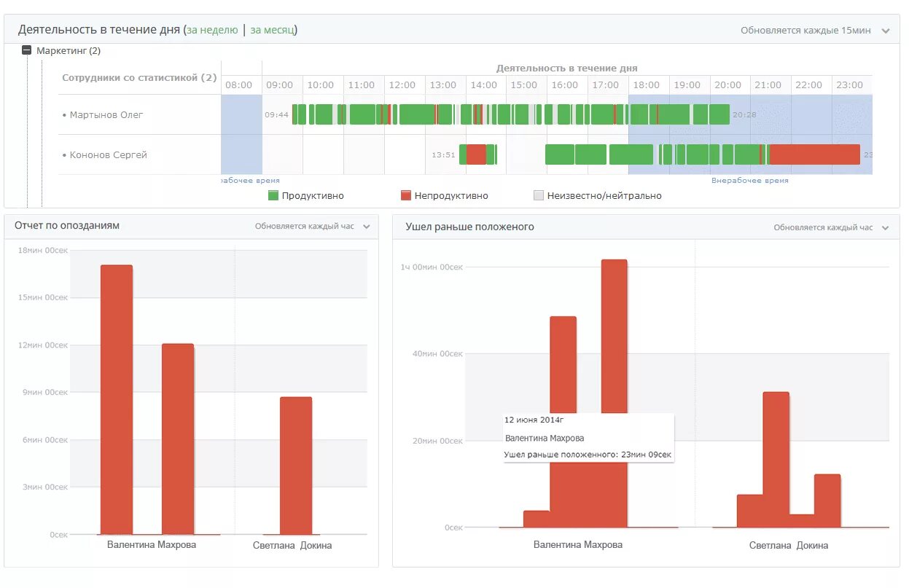The width and height of the screenshot is (909, 588).
Task: Click the 23:00 hour column header
Action: pos(849,85)
